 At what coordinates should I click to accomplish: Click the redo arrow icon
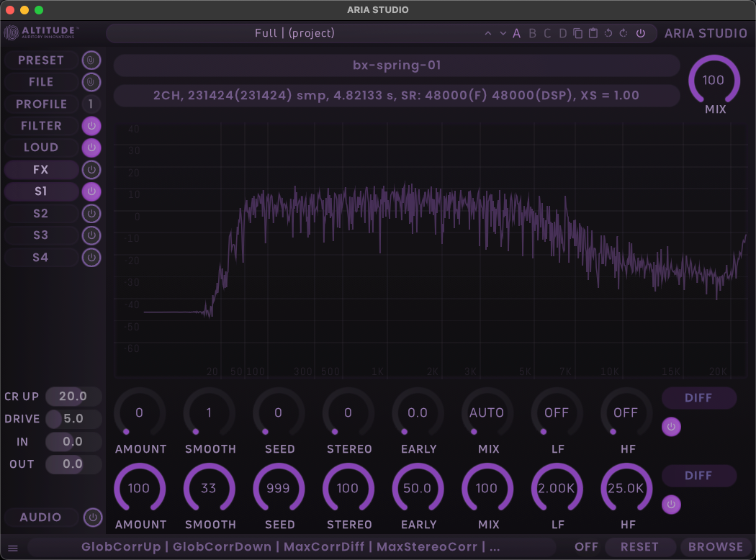pos(624,33)
